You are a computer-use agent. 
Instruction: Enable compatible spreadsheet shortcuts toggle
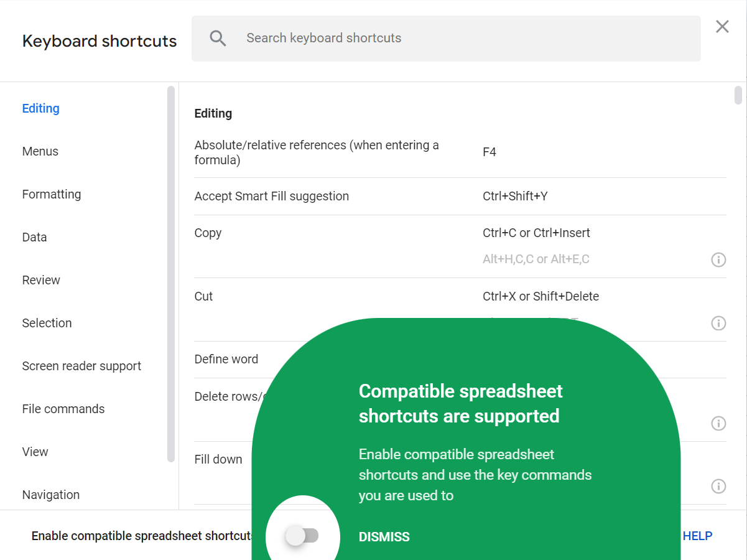coord(304,535)
